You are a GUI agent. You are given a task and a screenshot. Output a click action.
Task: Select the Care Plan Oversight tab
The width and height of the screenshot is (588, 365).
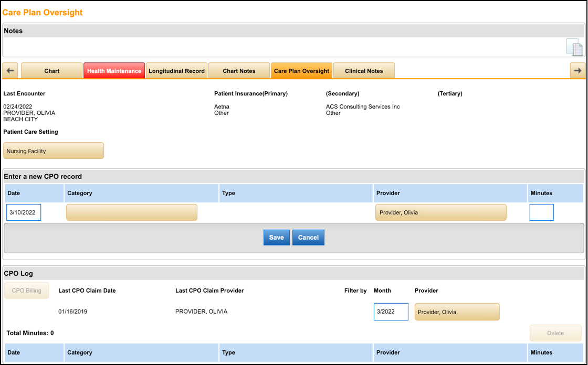tap(301, 70)
